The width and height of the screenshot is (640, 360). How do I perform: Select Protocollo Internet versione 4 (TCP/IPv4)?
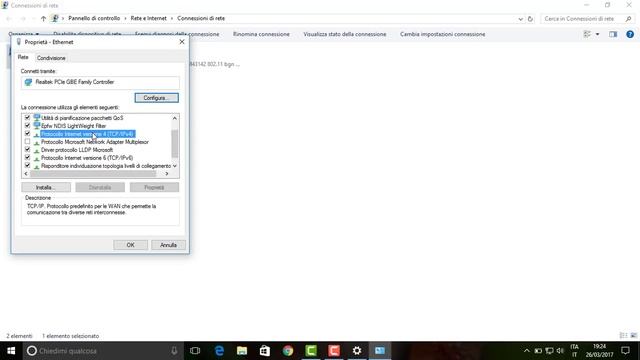pyautogui.click(x=88, y=134)
